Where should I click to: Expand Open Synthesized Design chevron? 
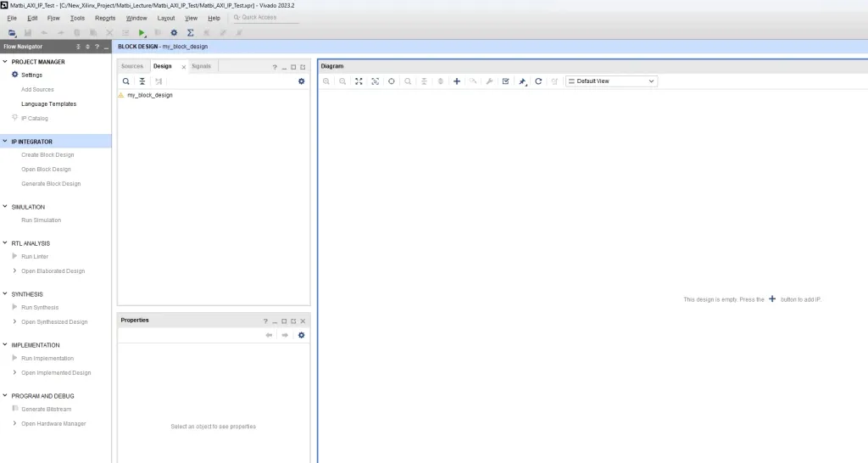[x=14, y=321]
